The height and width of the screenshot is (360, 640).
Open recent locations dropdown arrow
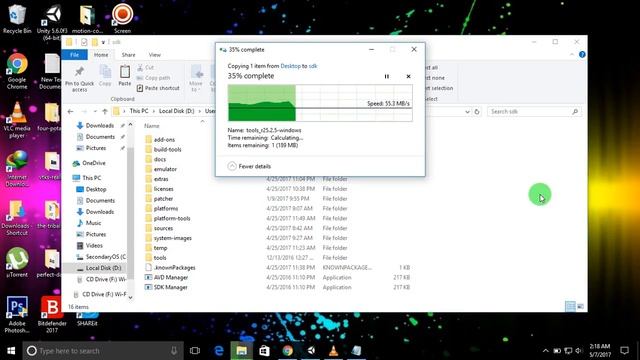pos(95,111)
